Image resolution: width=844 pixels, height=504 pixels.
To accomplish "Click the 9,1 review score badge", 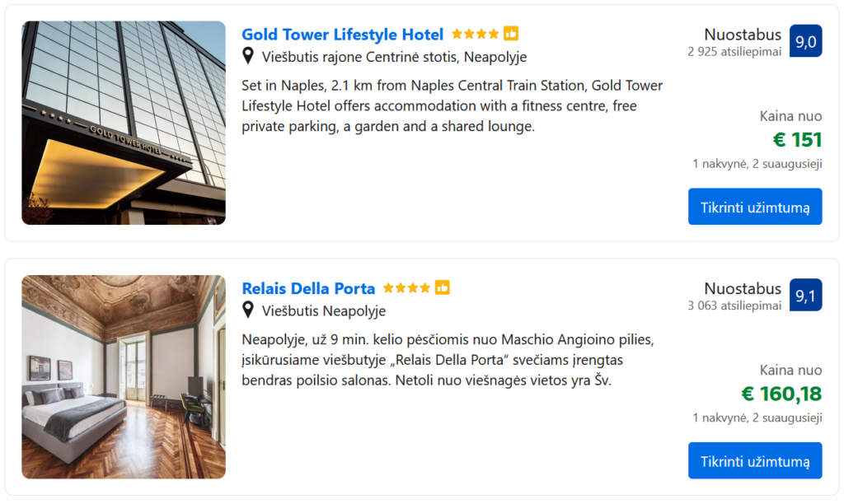I will [805, 295].
